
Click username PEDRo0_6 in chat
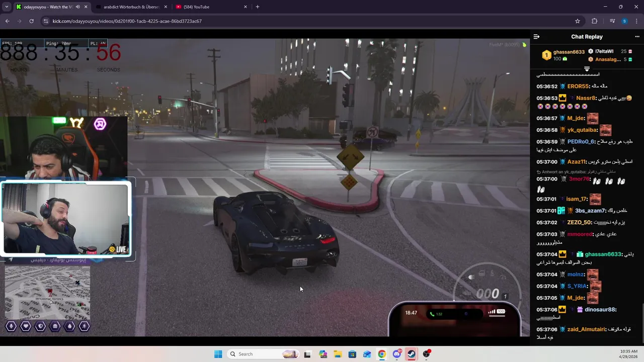point(581,142)
